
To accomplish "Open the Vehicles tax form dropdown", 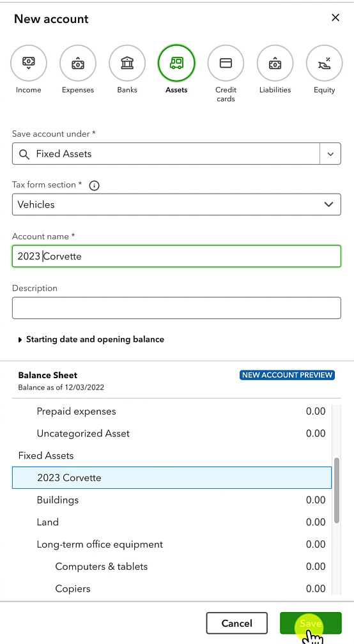I will coord(176,204).
